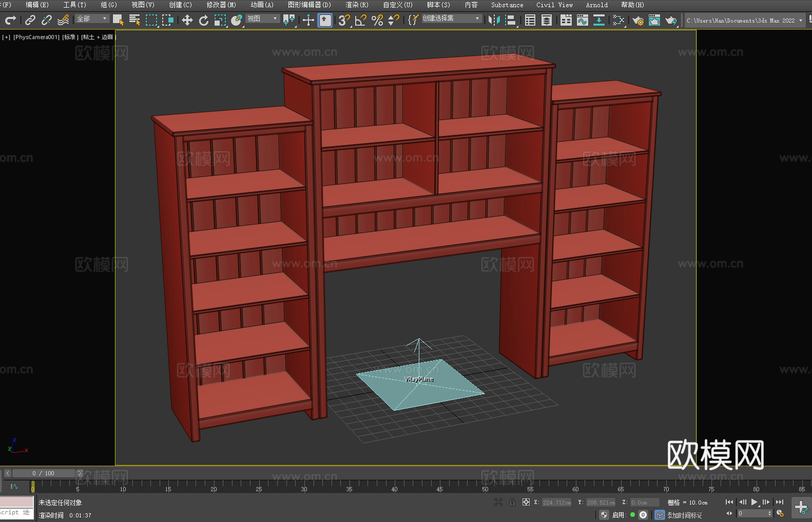This screenshot has width=812, height=522.
Task: Open reference coordinate system 视图 dropdown
Action: (x=262, y=18)
